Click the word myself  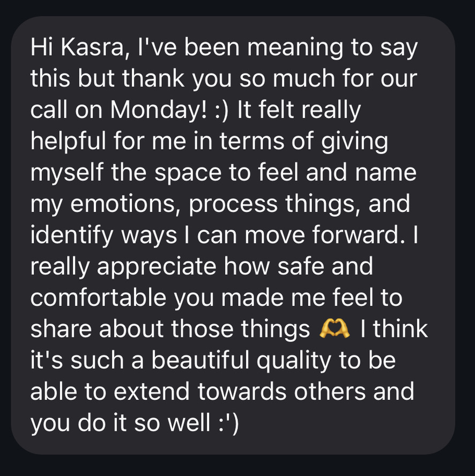(66, 173)
